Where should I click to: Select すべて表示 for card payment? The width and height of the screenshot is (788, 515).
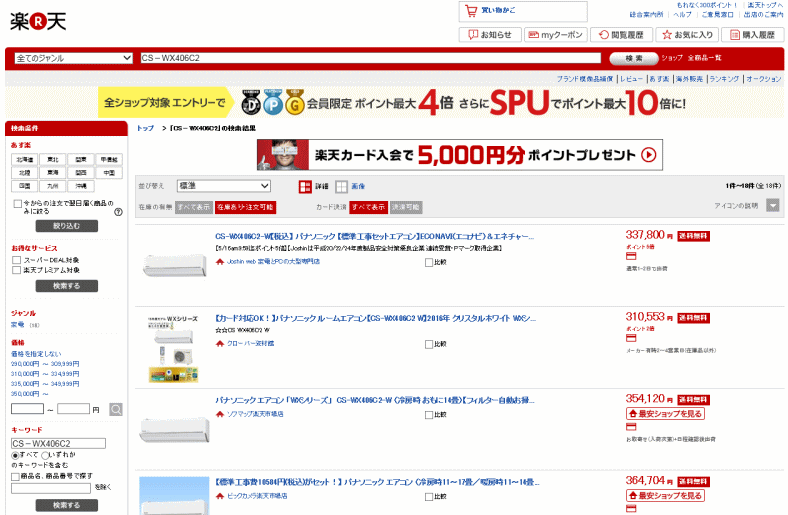[x=368, y=207]
